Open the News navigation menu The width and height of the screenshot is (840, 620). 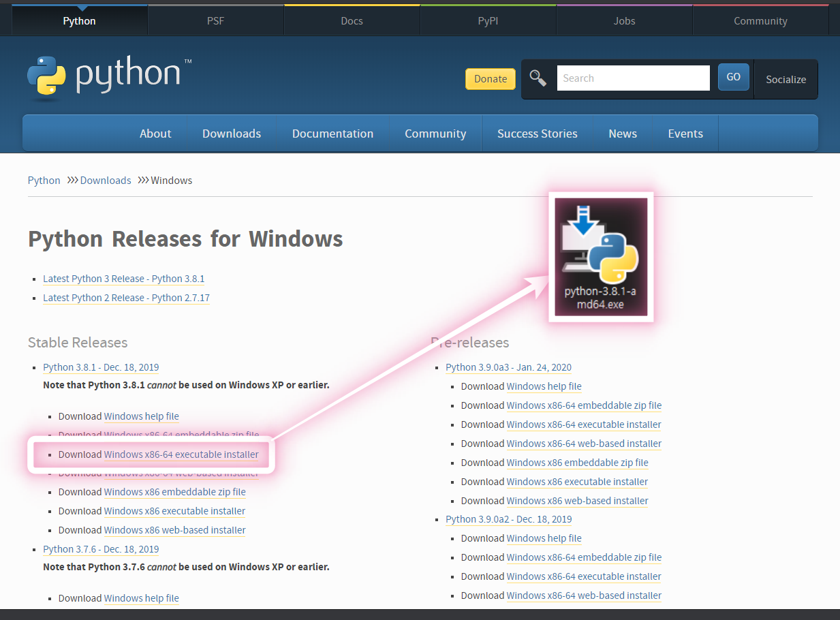[623, 134]
